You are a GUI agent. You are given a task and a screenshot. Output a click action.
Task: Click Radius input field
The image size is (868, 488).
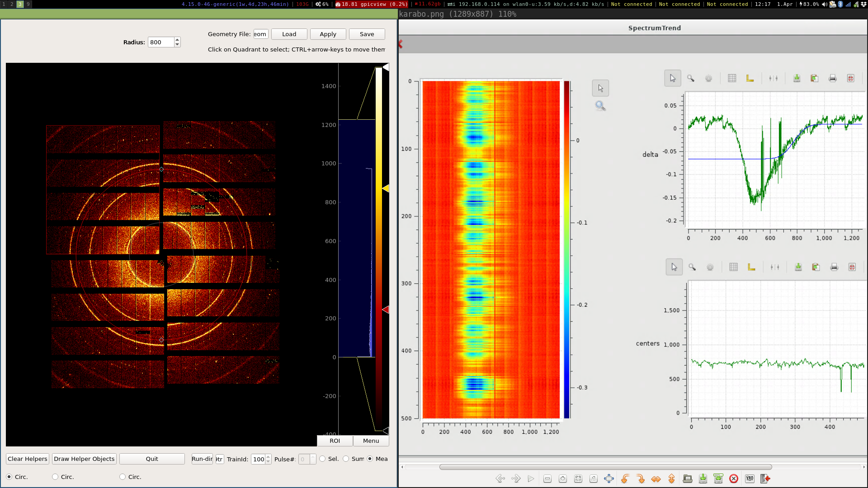(x=161, y=42)
